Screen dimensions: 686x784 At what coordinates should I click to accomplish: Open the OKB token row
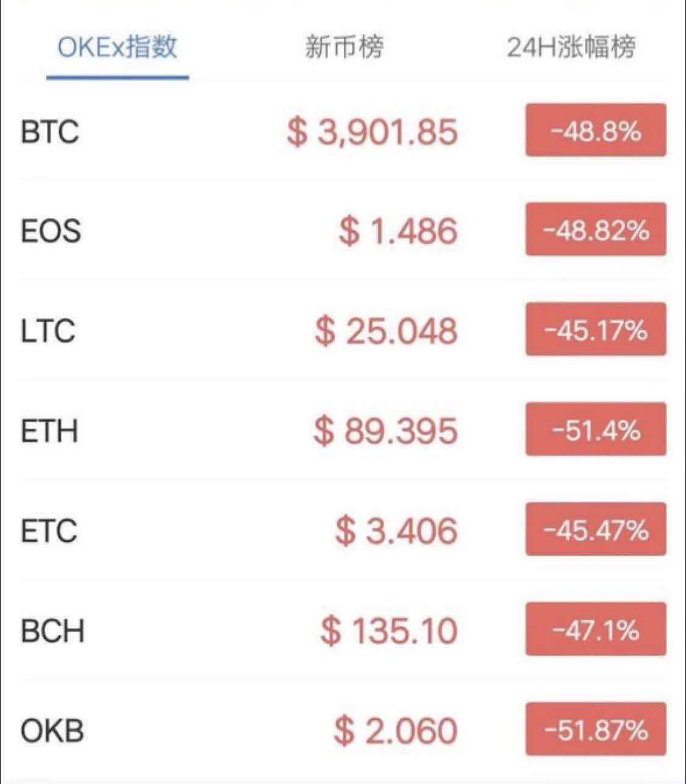pos(52,730)
